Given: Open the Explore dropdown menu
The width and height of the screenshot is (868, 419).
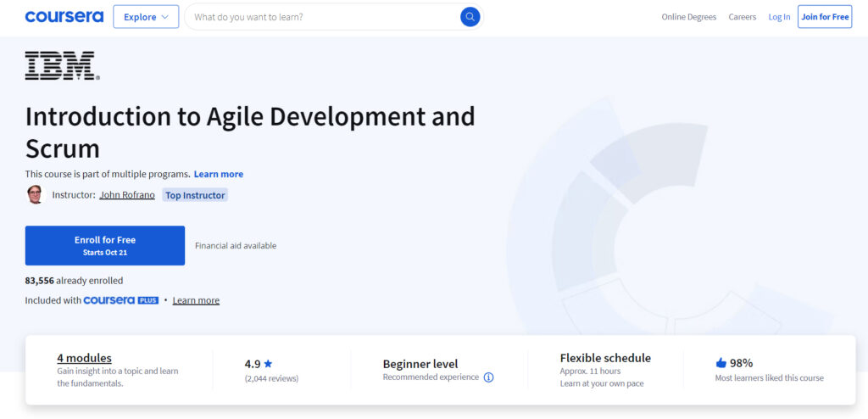Looking at the screenshot, I should [x=146, y=17].
